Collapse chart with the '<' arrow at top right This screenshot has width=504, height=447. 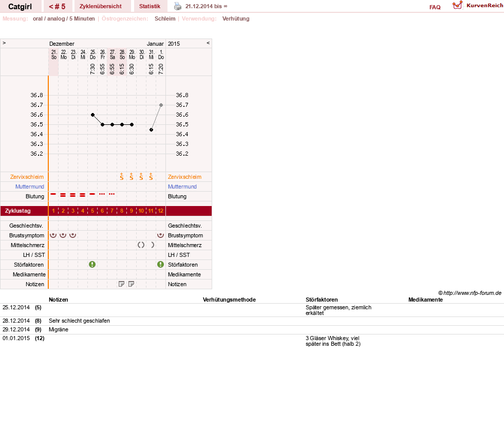pos(208,43)
